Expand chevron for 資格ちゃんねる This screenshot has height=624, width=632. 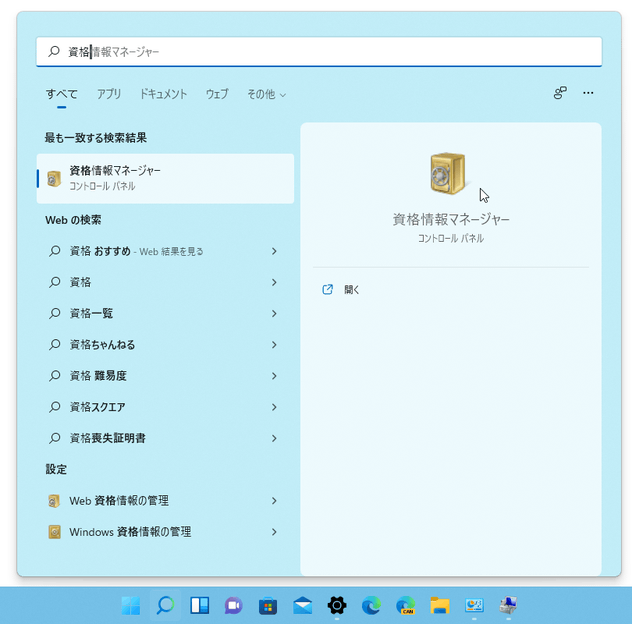(x=274, y=345)
